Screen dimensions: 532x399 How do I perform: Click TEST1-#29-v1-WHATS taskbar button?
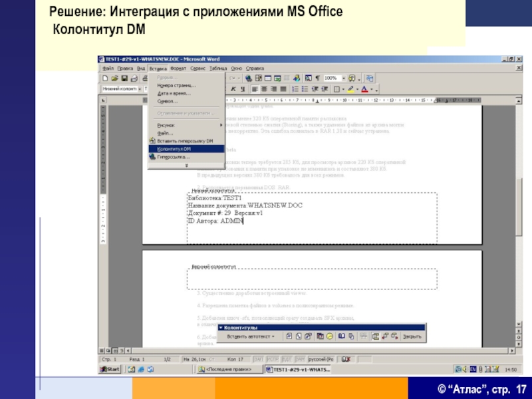[x=298, y=369]
